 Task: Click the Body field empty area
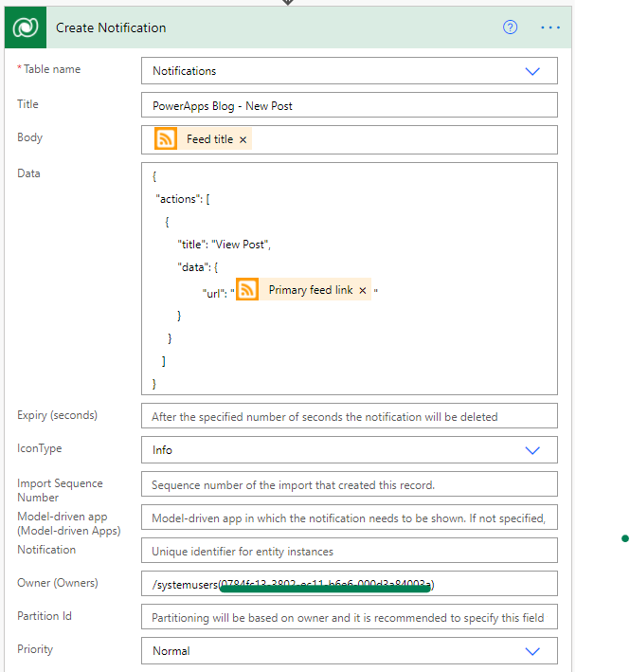tap(403, 139)
